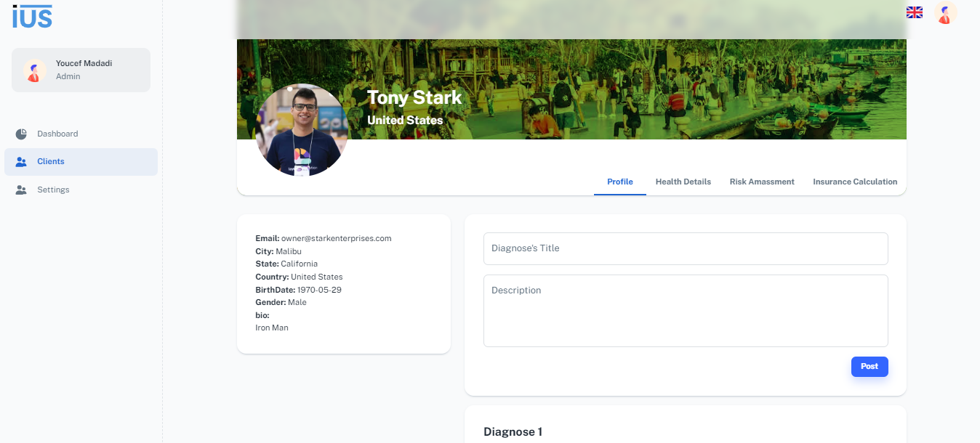Click the United States text under the name
The width and height of the screenshot is (980, 443).
coord(405,120)
